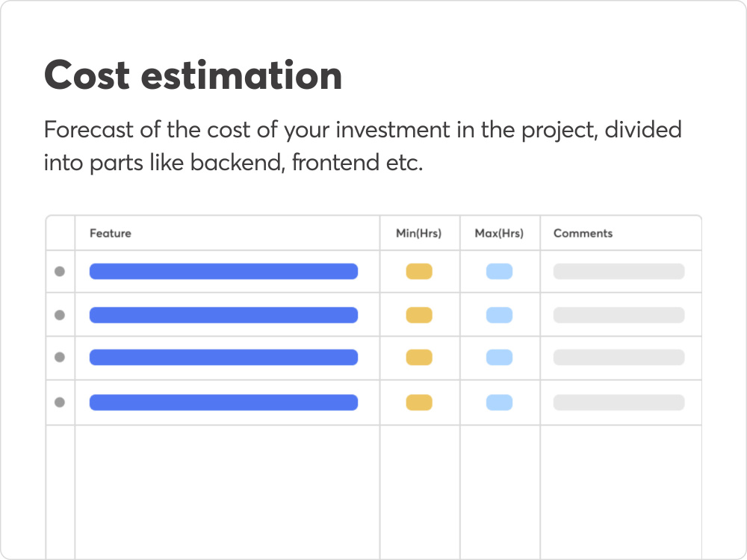The height and width of the screenshot is (560, 747).
Task: Click the Cost estimation heading
Action: pos(193,75)
